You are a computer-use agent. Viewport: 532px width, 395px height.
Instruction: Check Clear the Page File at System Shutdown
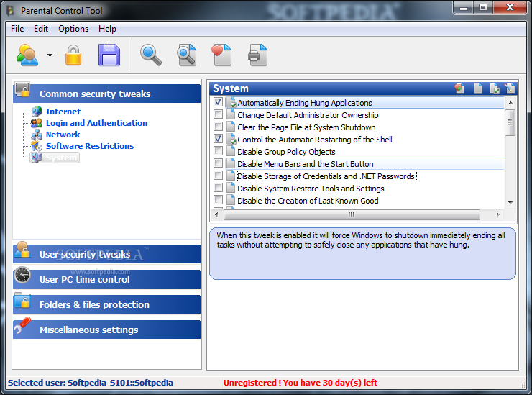click(x=218, y=127)
